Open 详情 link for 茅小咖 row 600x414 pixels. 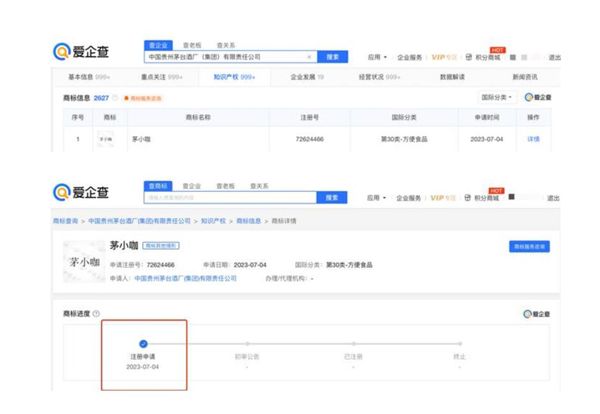(533, 139)
